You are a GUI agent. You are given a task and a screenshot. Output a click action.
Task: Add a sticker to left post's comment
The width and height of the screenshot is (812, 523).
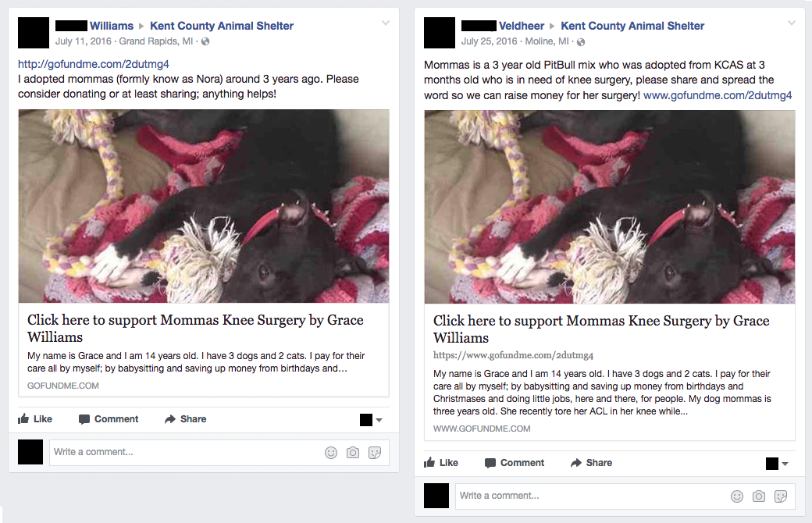click(375, 453)
